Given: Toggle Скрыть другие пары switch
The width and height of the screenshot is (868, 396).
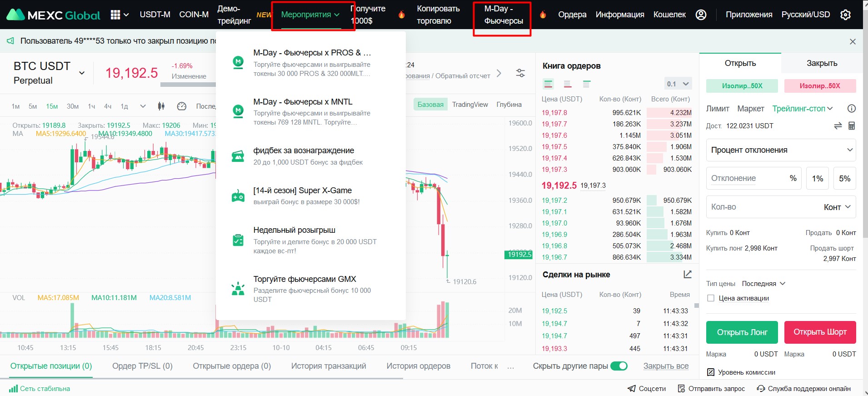Looking at the screenshot, I should pos(619,366).
